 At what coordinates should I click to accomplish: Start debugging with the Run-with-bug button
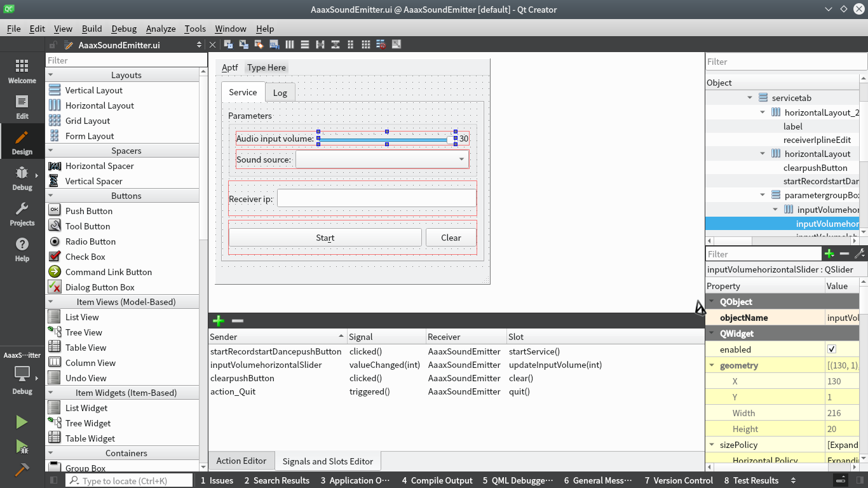click(22, 447)
